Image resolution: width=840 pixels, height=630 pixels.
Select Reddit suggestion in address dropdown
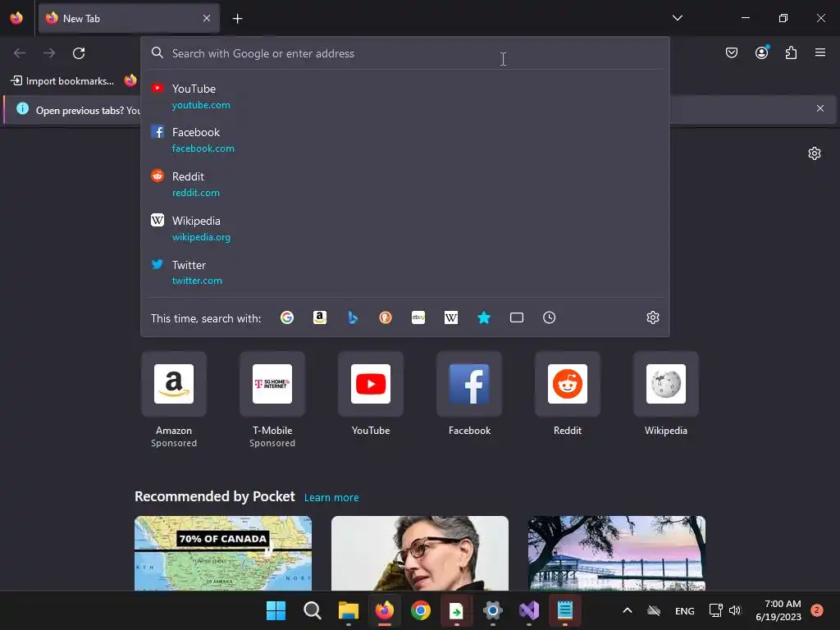[x=405, y=184]
